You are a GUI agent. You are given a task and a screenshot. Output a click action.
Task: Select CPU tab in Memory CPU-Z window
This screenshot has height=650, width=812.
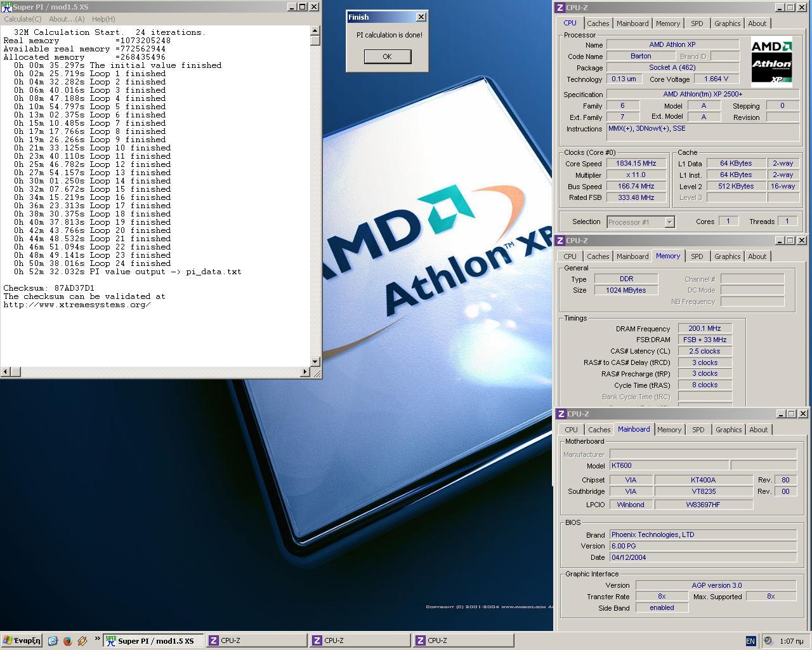pos(570,256)
